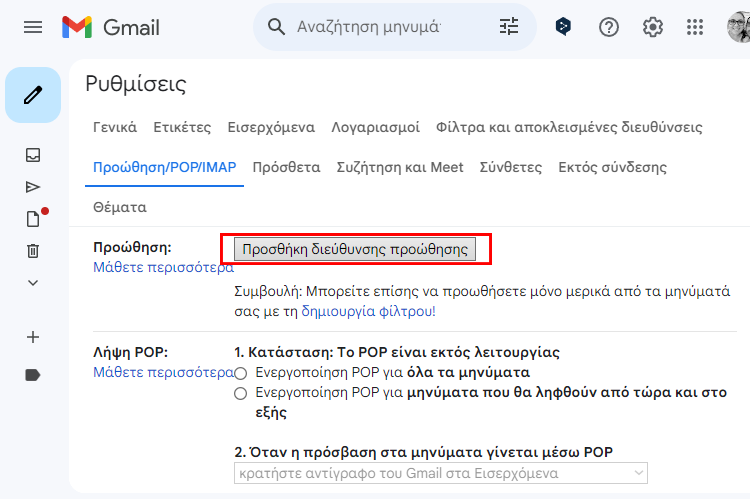750x500 pixels.
Task: Expand more sidebar items chevron
Action: coord(33,283)
